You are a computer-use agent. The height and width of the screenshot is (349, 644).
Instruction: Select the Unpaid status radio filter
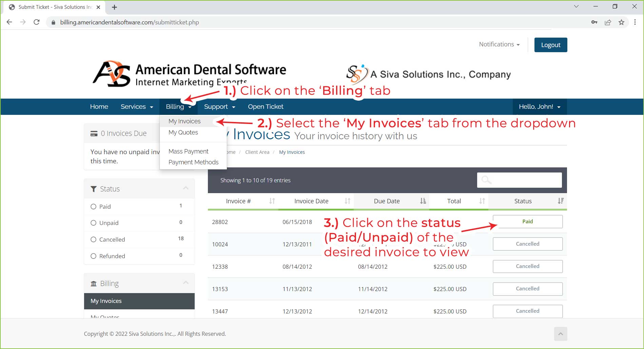[x=94, y=223]
